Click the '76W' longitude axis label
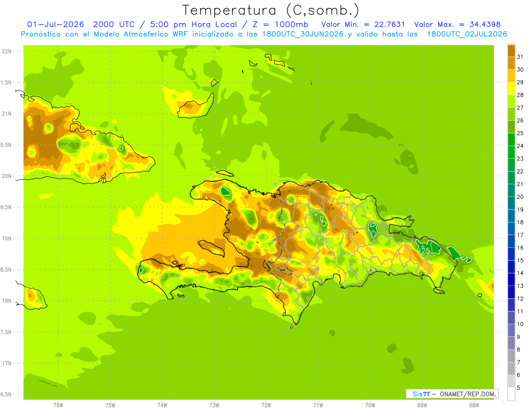This screenshot has height=411, width=532. pyautogui.click(x=58, y=405)
